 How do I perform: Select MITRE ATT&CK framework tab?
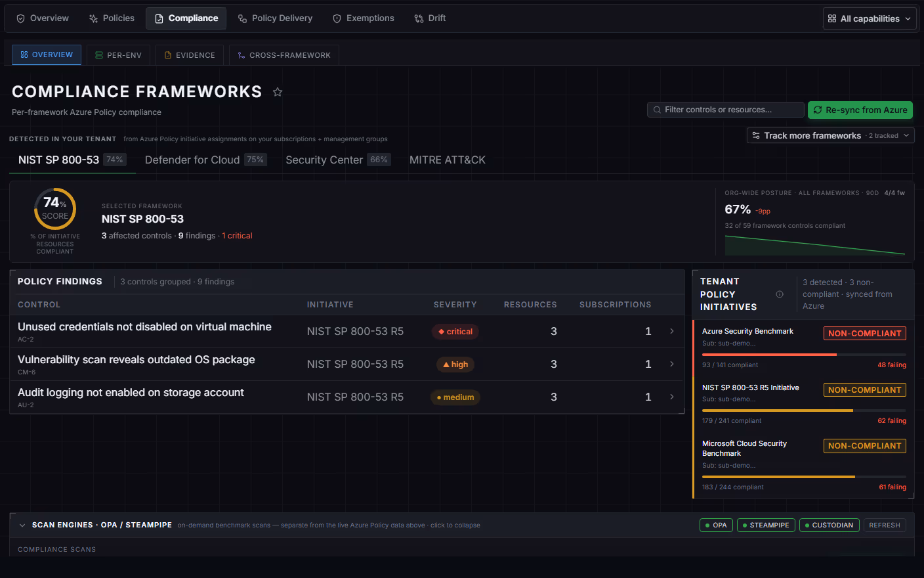(x=448, y=160)
